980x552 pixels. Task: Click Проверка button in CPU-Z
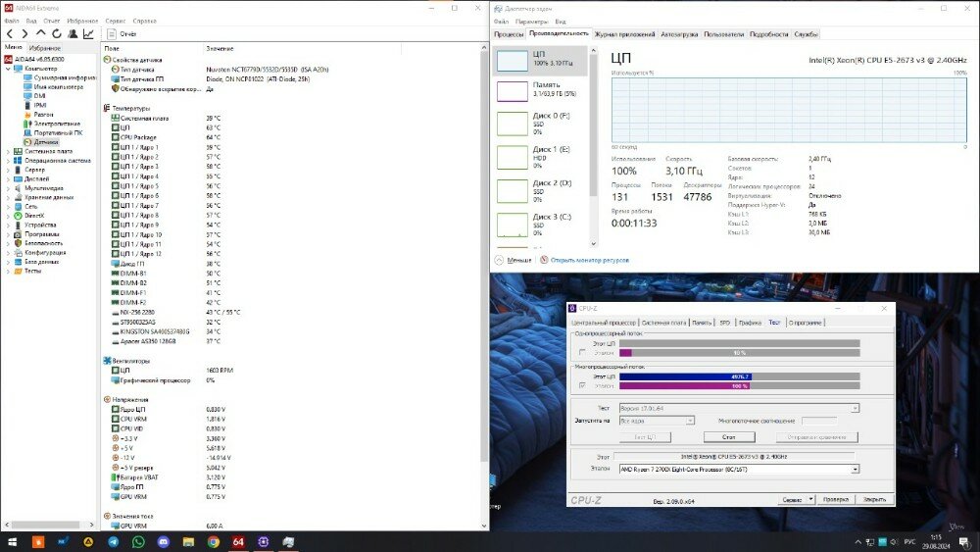(836, 499)
